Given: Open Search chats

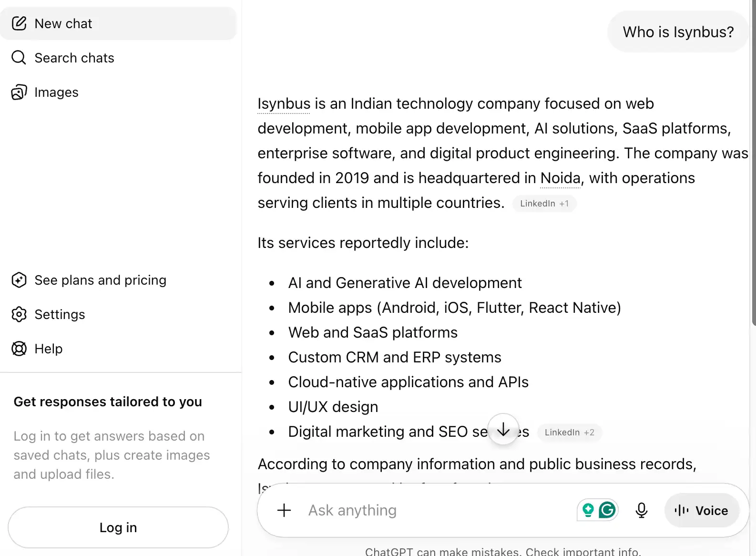Looking at the screenshot, I should tap(118, 58).
